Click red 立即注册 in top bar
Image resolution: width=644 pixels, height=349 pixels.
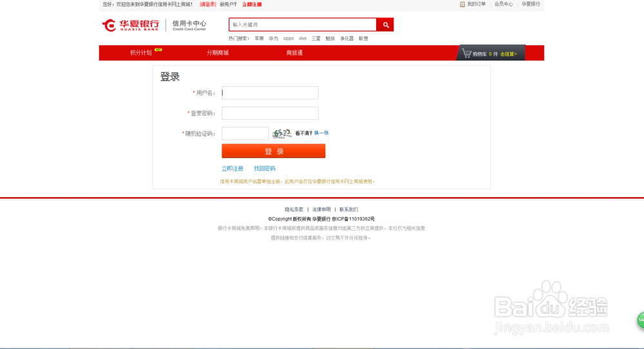(252, 5)
